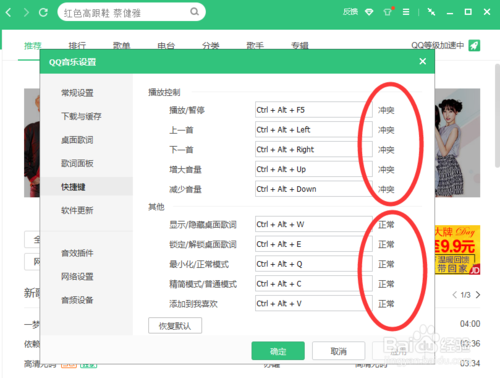Click the 锁定/解锁桌面歌词 hotkey field

click(x=314, y=244)
